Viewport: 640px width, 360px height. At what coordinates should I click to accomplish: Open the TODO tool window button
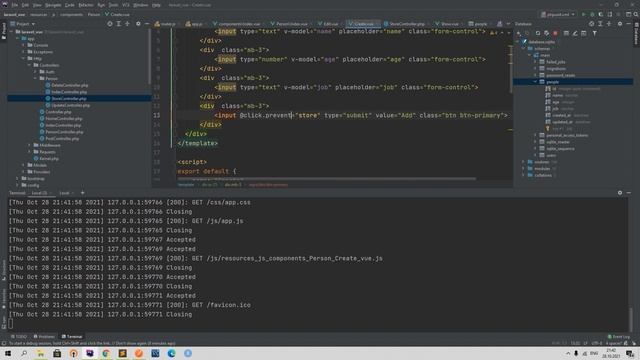[x=19, y=337]
